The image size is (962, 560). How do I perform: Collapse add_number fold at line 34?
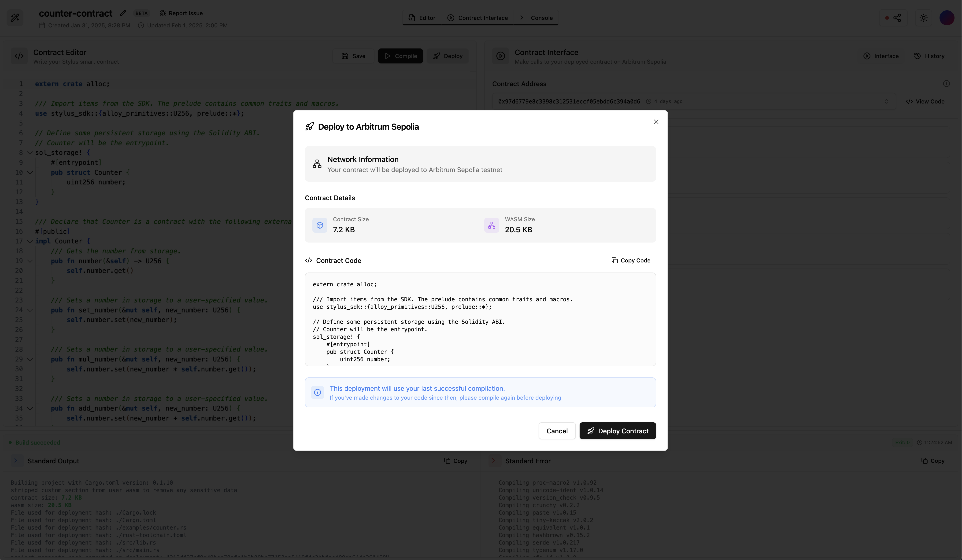click(x=30, y=409)
